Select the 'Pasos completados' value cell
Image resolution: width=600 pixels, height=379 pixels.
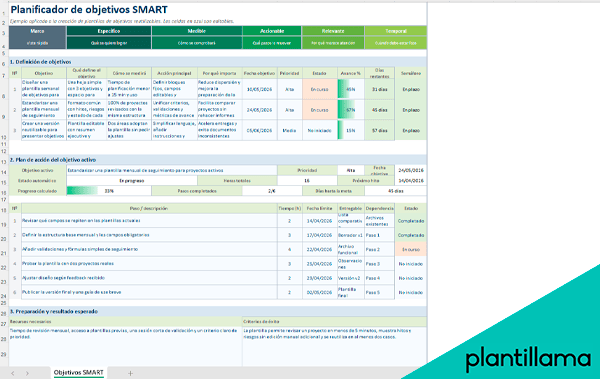pyautogui.click(x=272, y=191)
